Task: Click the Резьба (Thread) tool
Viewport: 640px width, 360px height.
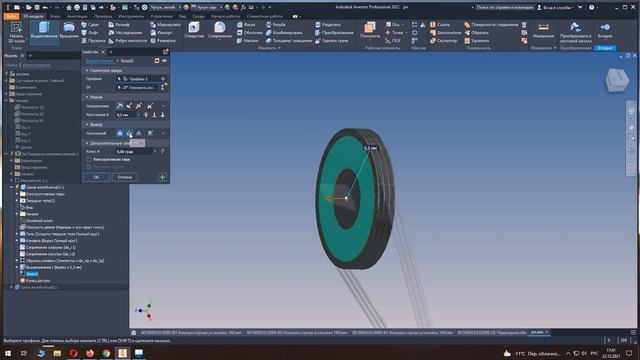Action: click(x=276, y=24)
